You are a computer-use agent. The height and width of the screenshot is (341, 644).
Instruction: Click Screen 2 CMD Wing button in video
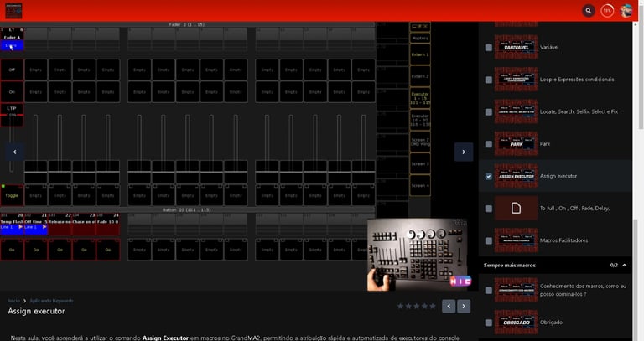point(420,142)
